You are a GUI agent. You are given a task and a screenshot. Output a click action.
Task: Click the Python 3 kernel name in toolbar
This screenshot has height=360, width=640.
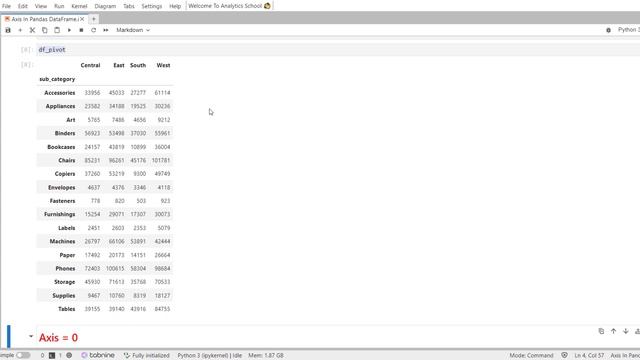point(629,30)
